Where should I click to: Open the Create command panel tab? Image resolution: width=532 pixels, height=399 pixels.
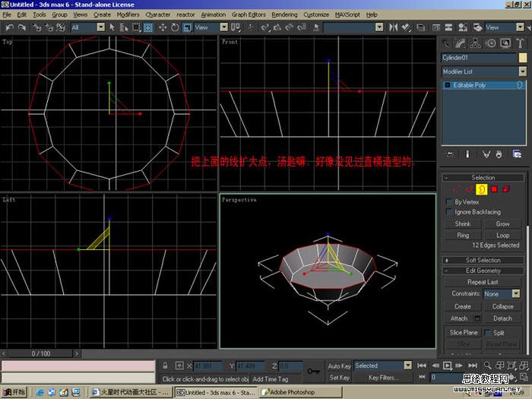447,43
